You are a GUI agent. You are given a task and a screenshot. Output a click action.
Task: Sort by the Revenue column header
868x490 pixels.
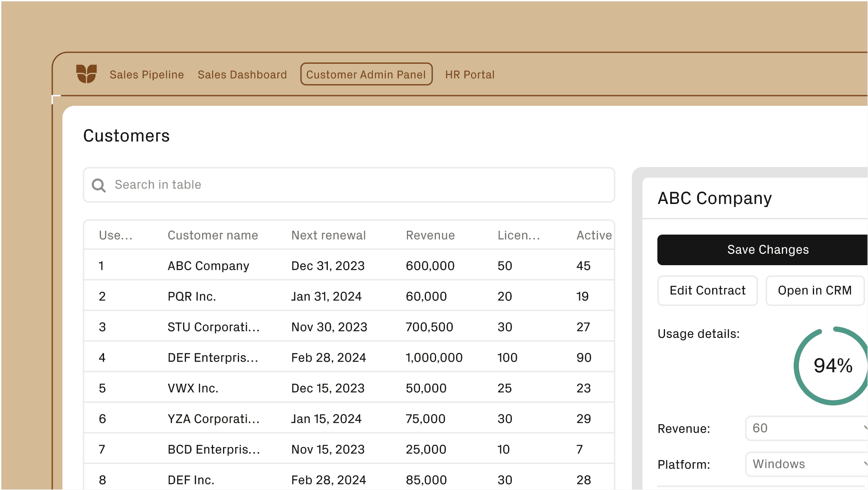[430, 235]
